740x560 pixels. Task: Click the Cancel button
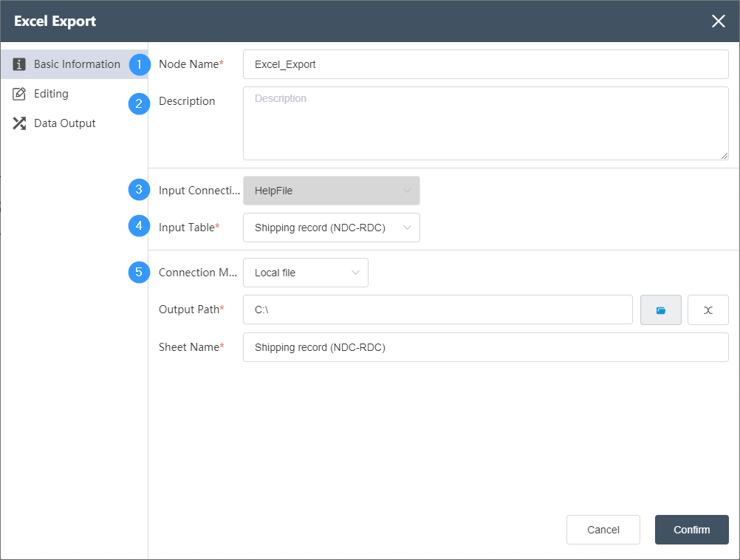click(603, 530)
